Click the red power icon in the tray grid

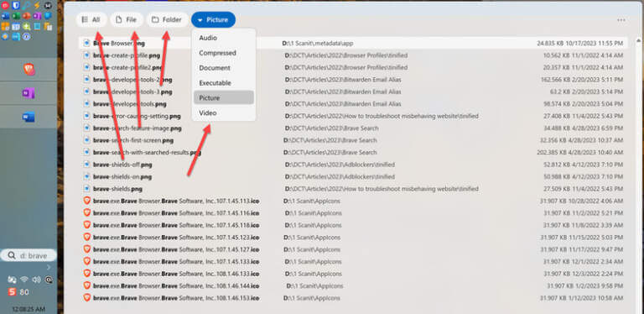tap(5, 5)
